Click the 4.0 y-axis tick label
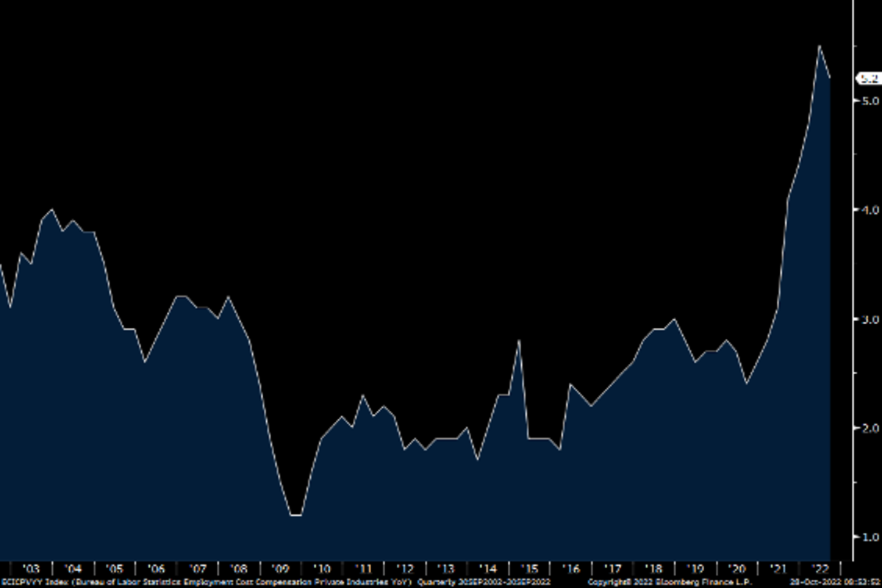The height and width of the screenshot is (588, 882). coord(871,209)
